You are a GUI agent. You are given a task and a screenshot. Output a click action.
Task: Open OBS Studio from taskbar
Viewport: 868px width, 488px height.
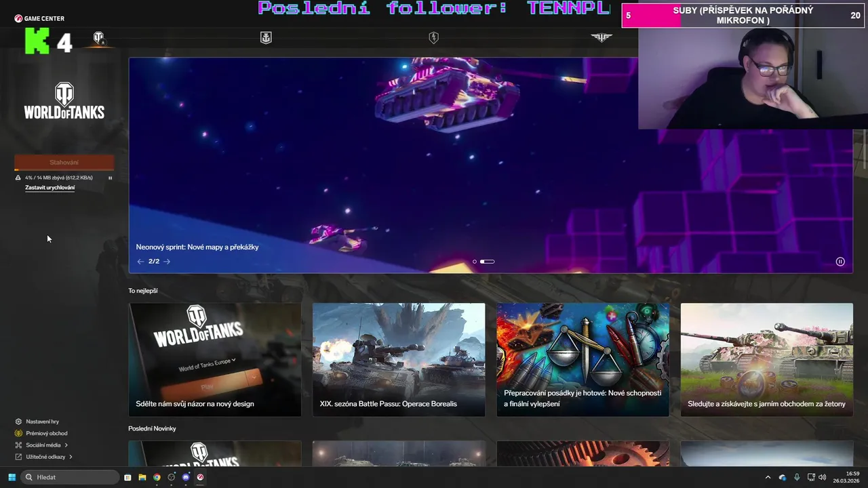(172, 477)
